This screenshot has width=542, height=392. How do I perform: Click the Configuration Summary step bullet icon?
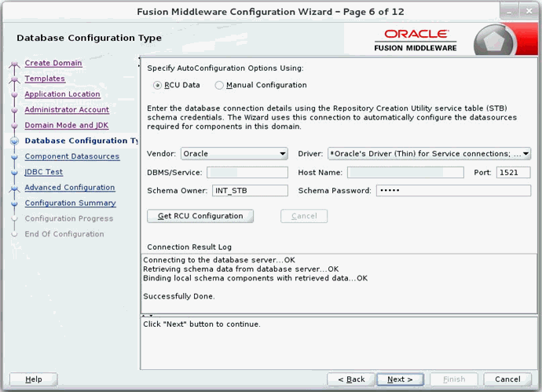[14, 203]
